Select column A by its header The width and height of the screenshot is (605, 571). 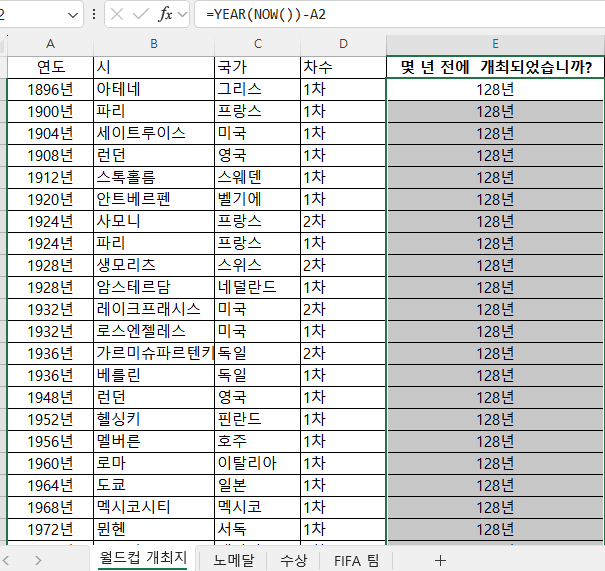point(50,44)
